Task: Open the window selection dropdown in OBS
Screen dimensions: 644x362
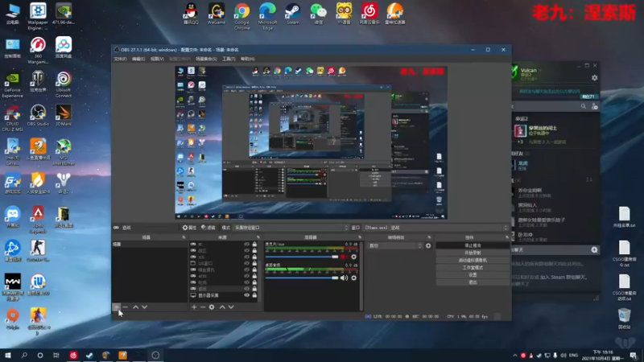Action: point(436,228)
